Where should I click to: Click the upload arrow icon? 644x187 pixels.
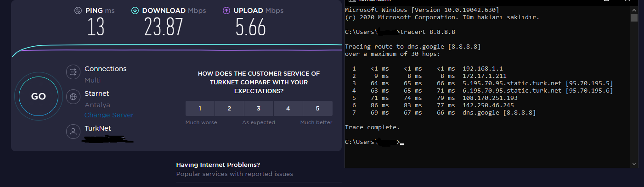(226, 10)
